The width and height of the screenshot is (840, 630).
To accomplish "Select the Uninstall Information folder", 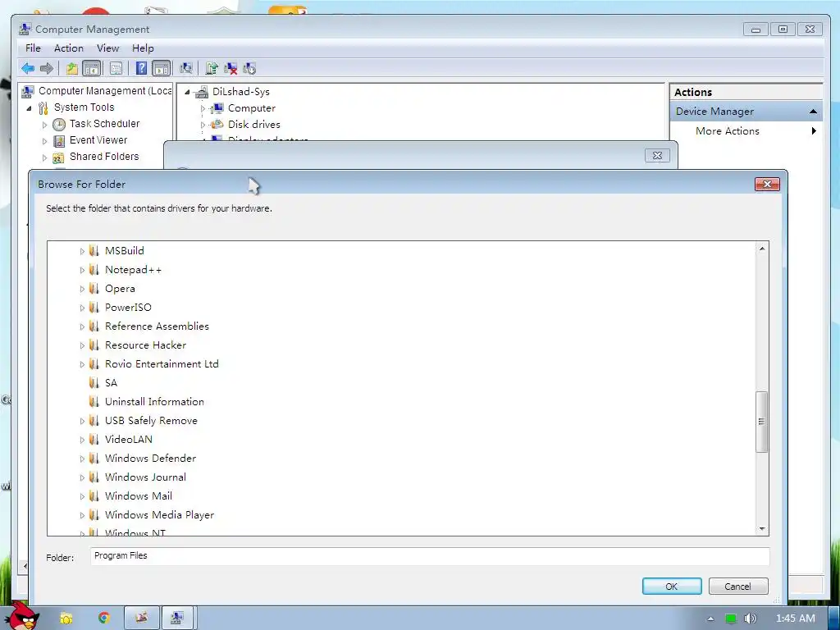I will click(154, 402).
